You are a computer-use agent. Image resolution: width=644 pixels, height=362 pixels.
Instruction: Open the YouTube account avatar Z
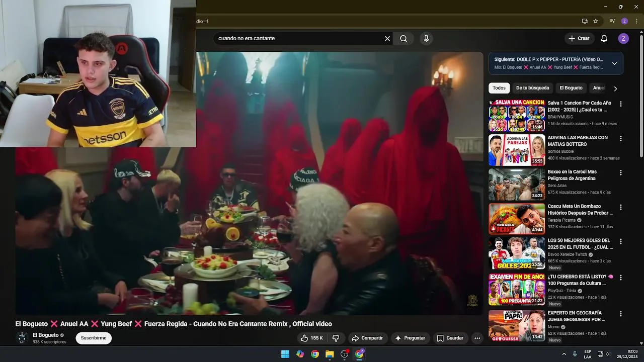pos(623,38)
